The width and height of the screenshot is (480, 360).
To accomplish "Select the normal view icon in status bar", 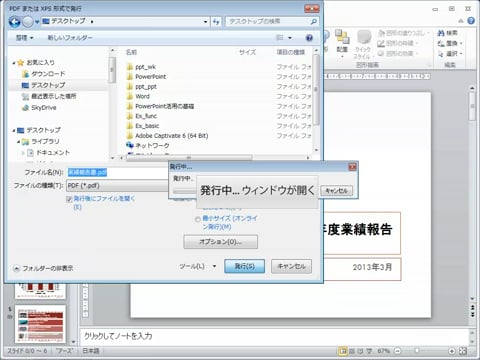I will click(343, 351).
